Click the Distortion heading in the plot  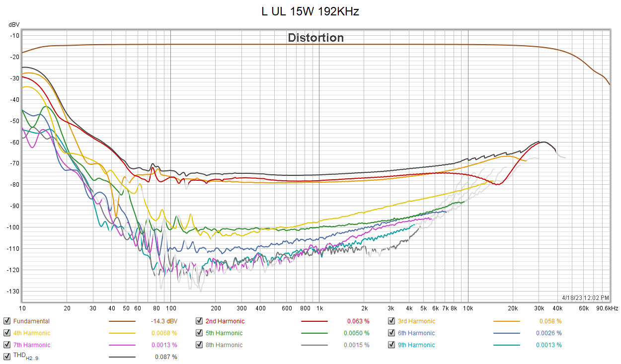tap(315, 38)
